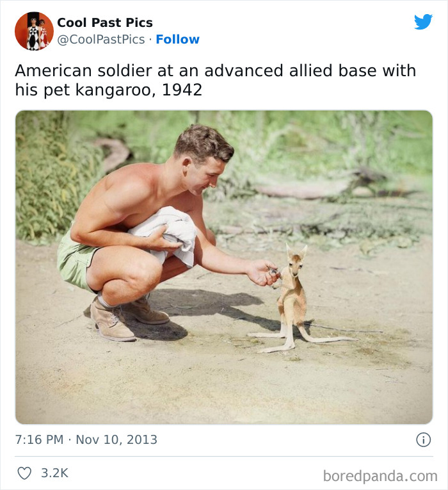
Task: Open the Cool Past Pics profile avatar
Action: click(34, 31)
